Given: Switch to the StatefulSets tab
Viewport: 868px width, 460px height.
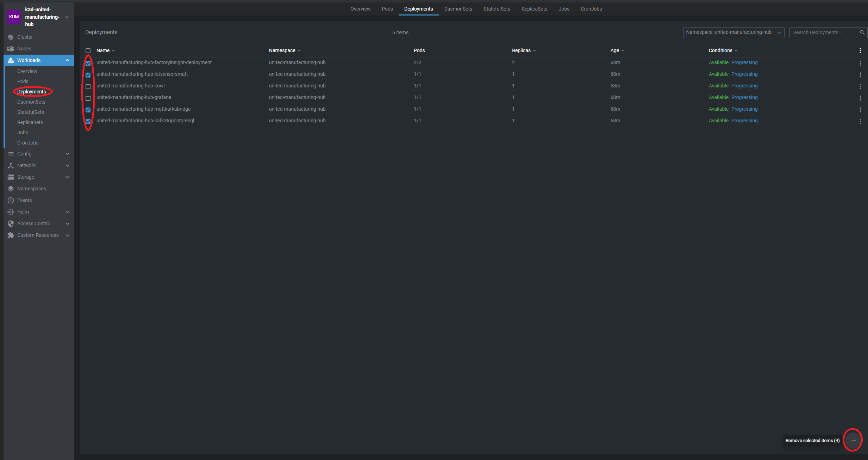Looking at the screenshot, I should (497, 9).
